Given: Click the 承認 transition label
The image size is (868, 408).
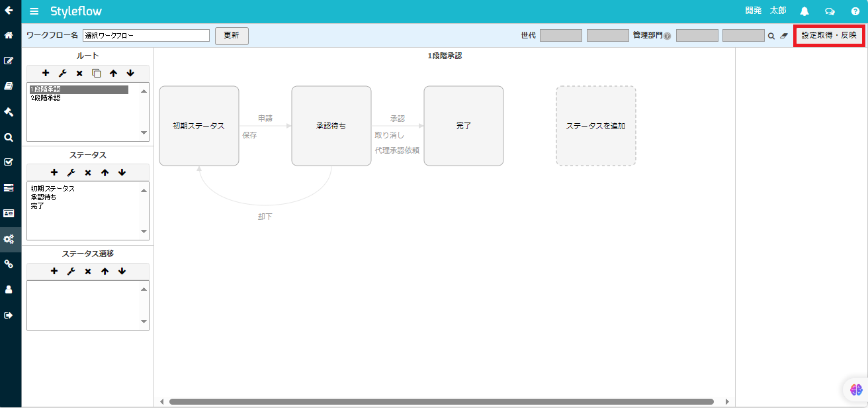Looking at the screenshot, I should [398, 119].
